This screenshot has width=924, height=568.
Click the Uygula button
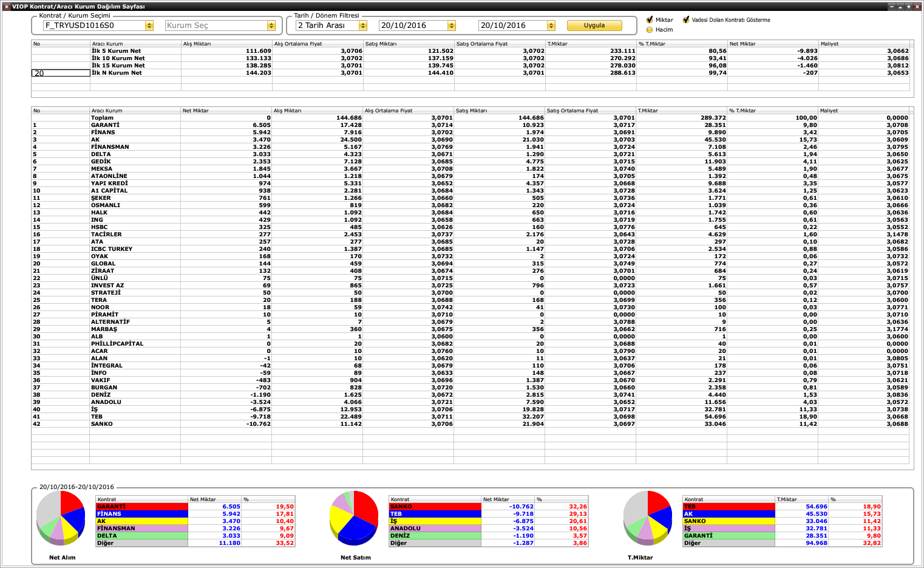[594, 26]
